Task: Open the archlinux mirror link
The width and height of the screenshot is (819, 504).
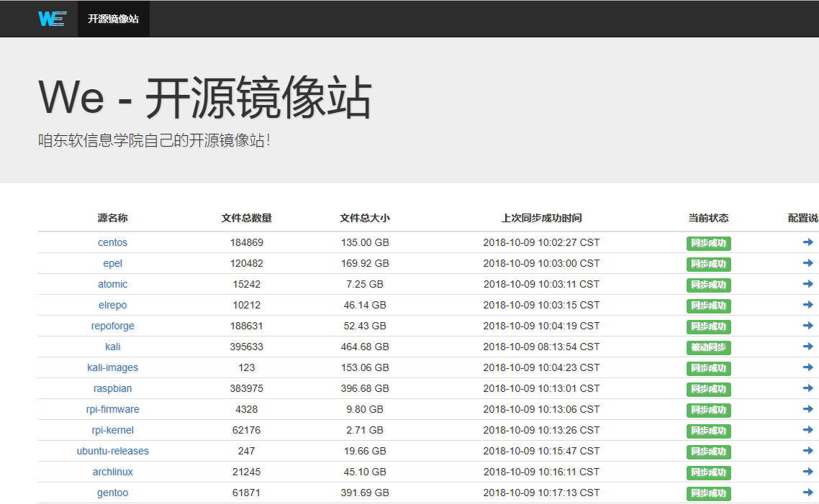Action: coord(112,472)
